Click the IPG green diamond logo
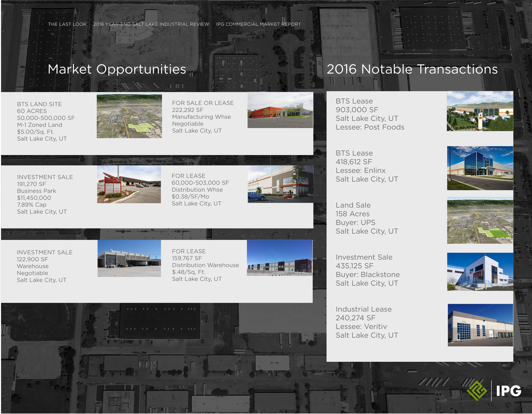 click(477, 391)
